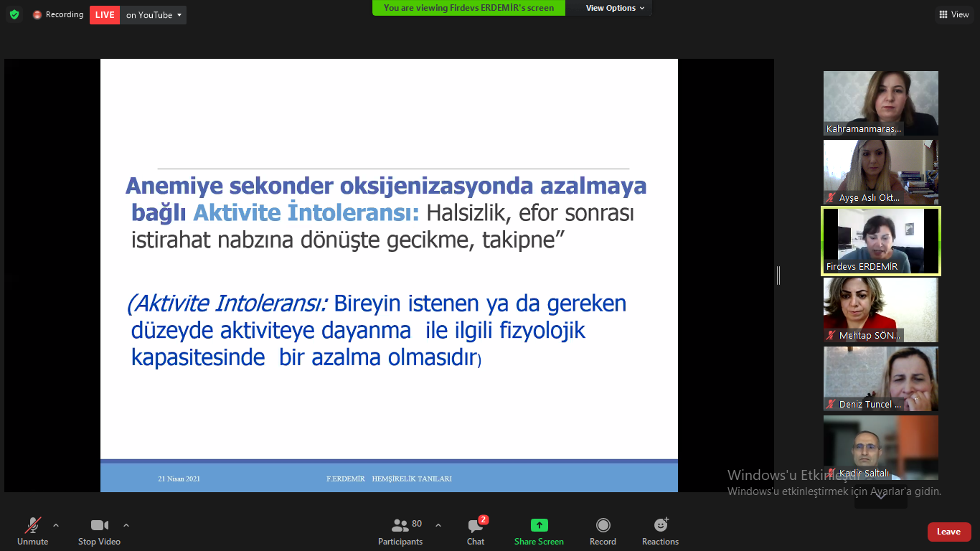The height and width of the screenshot is (551, 980).
Task: Open the Participants panel
Action: [x=400, y=532]
